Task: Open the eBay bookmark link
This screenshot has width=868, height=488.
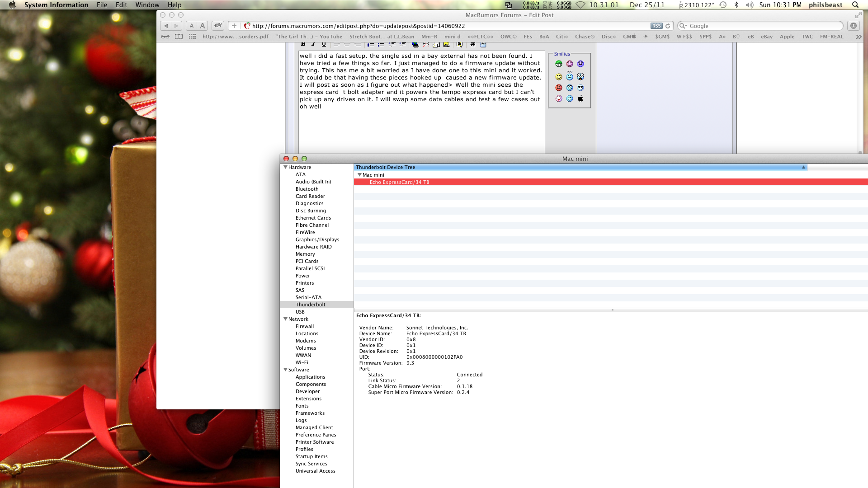Action: 766,37
